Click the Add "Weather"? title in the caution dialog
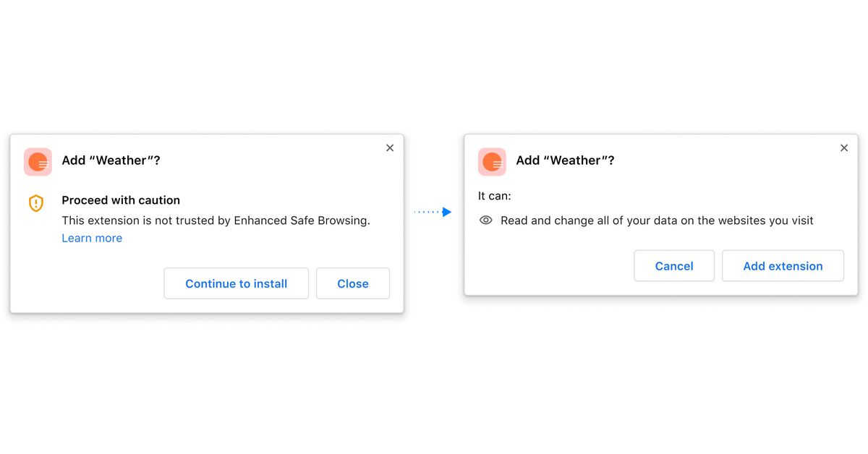Image resolution: width=868 pixels, height=454 pixels. tap(111, 160)
